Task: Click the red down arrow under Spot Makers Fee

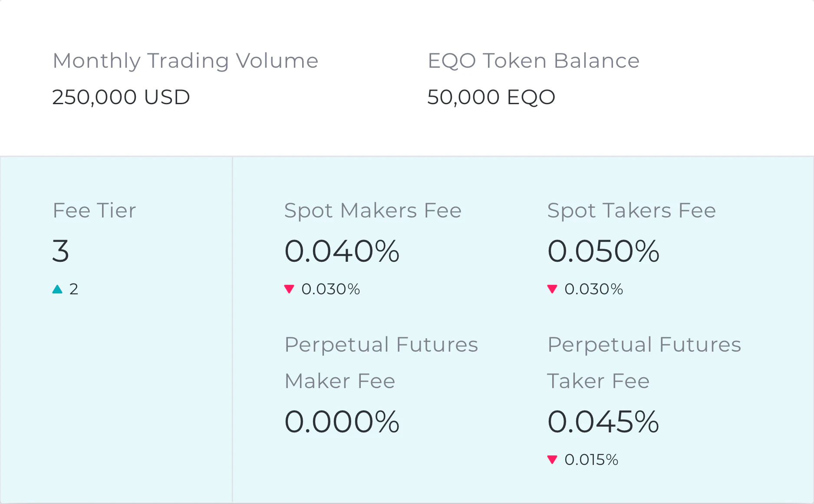Action: pyautogui.click(x=289, y=289)
